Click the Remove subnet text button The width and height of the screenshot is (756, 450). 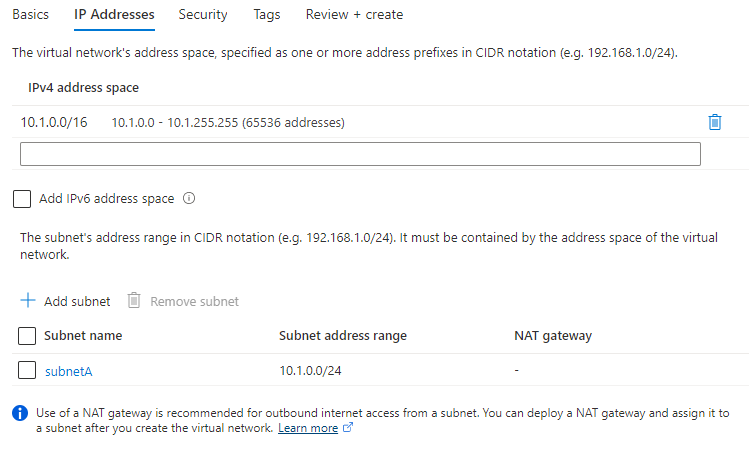pos(194,301)
